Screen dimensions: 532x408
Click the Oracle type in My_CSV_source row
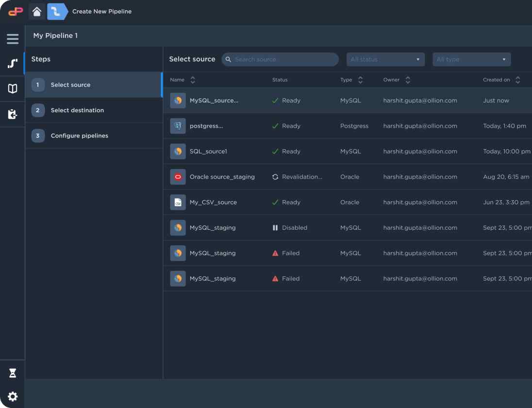pyautogui.click(x=349, y=203)
